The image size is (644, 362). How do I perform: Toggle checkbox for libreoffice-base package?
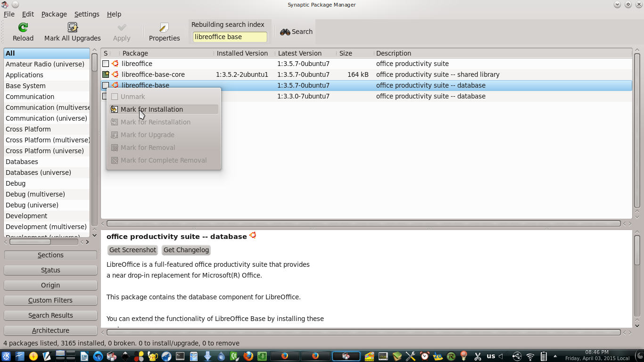pyautogui.click(x=106, y=85)
